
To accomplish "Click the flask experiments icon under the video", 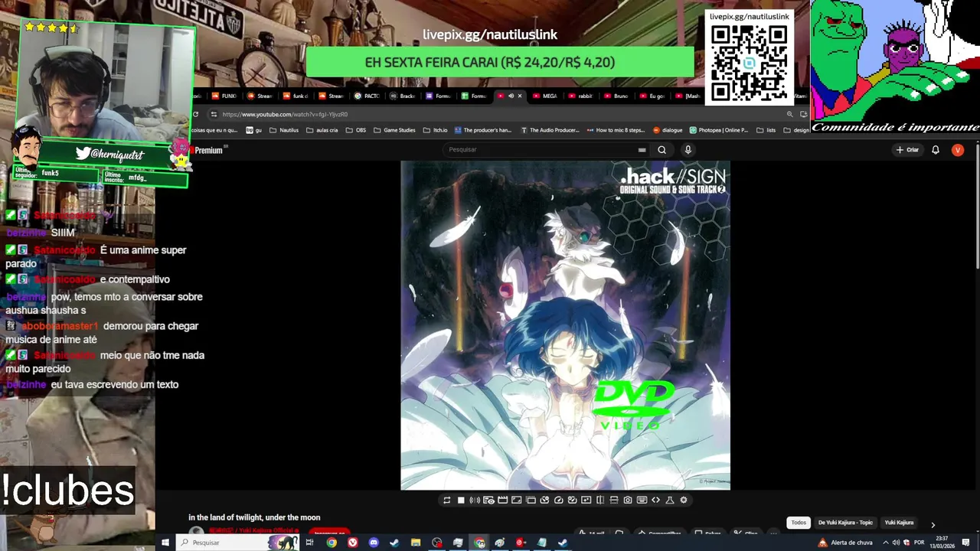I will (x=670, y=500).
